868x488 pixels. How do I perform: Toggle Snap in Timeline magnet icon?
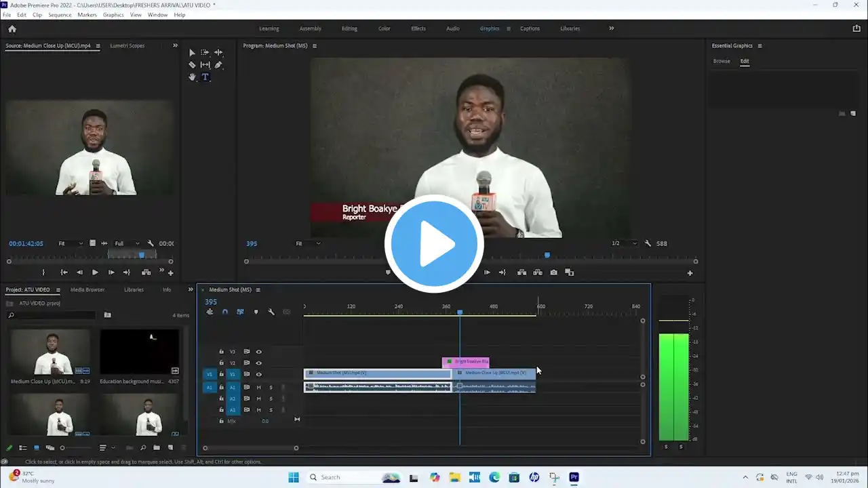tap(225, 312)
